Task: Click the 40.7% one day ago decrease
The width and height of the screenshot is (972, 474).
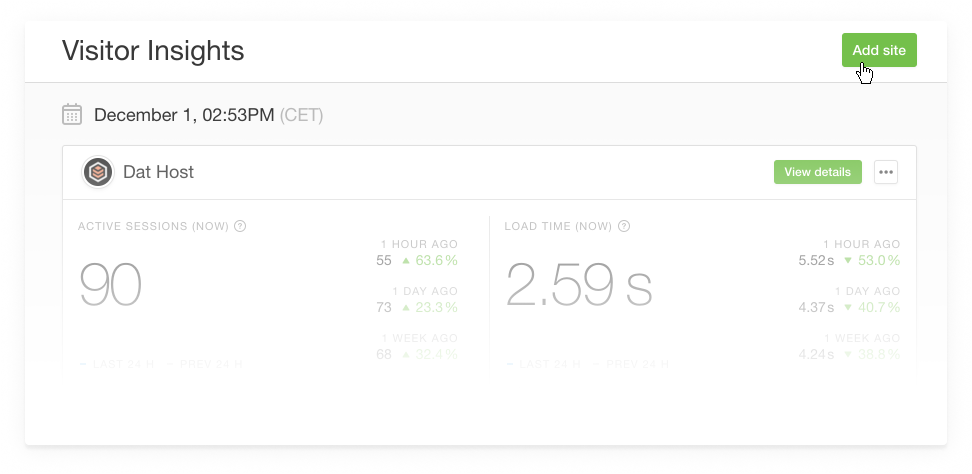Action: pos(872,307)
